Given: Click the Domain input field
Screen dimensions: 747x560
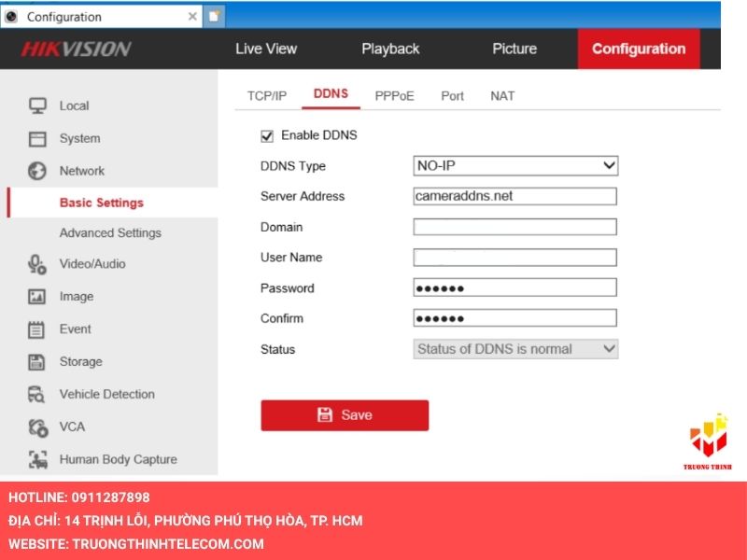Looking at the screenshot, I should coord(515,227).
